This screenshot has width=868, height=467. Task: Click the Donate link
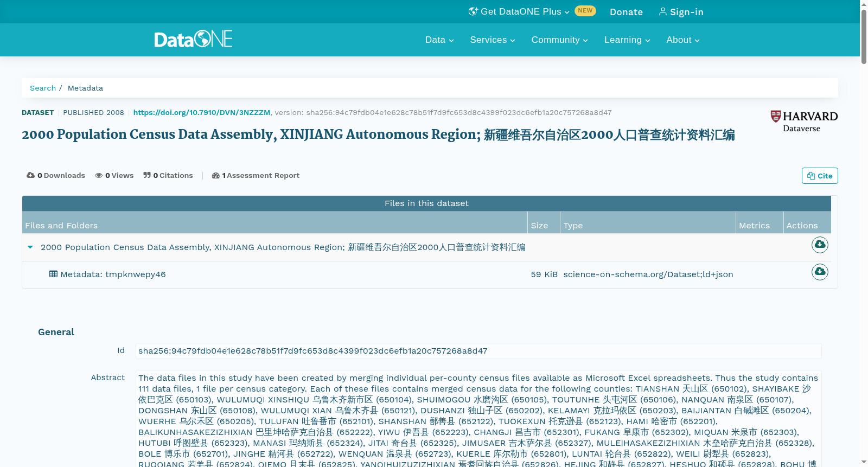pyautogui.click(x=626, y=12)
